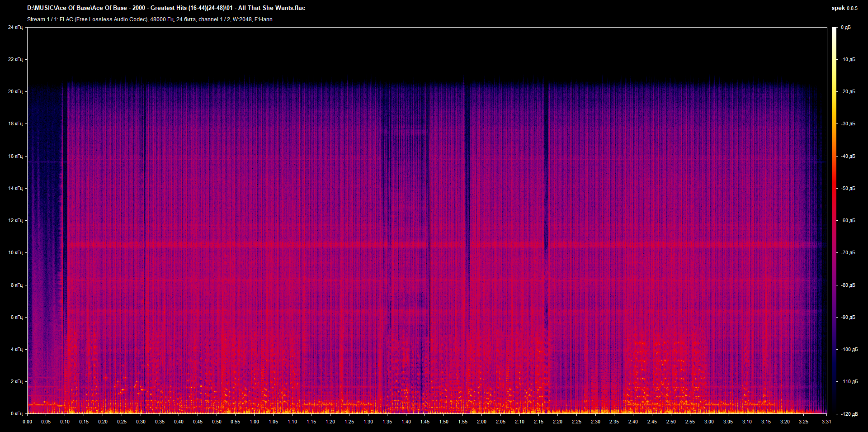Screen dimensions: 868x432
Task: Click the 0 дБ label on level scale
Action: coord(845,28)
